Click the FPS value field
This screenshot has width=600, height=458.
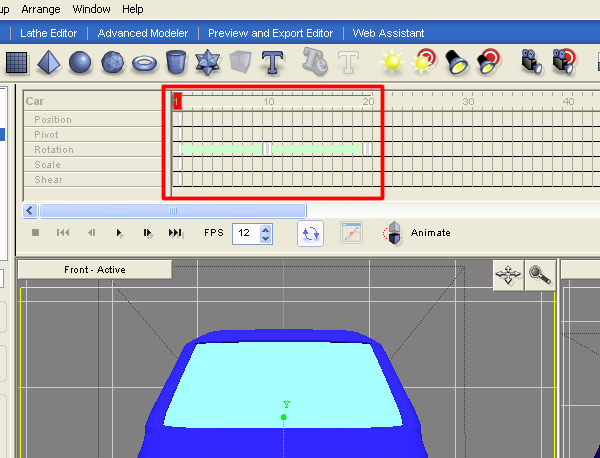click(246, 233)
